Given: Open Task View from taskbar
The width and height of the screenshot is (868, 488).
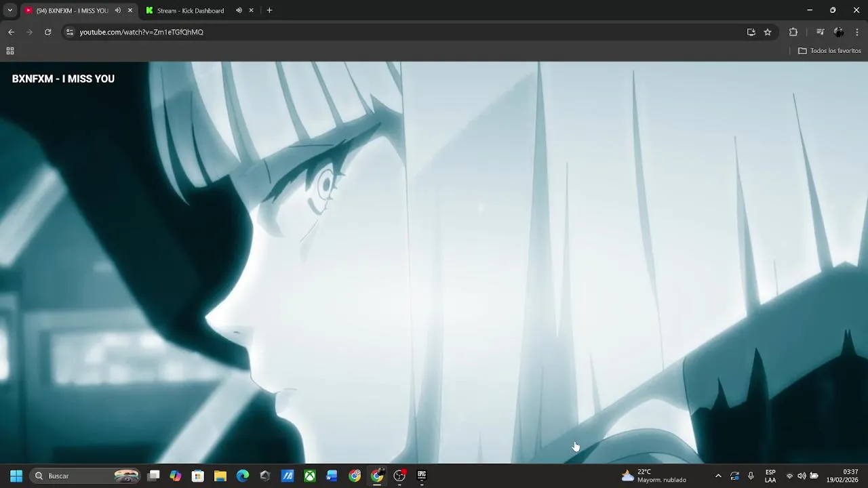Looking at the screenshot, I should (x=154, y=476).
